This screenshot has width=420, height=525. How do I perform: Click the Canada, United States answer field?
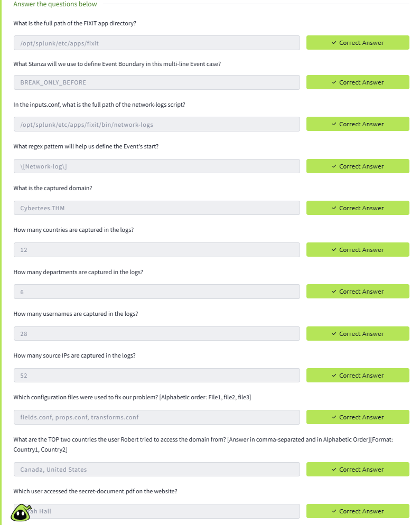point(156,470)
